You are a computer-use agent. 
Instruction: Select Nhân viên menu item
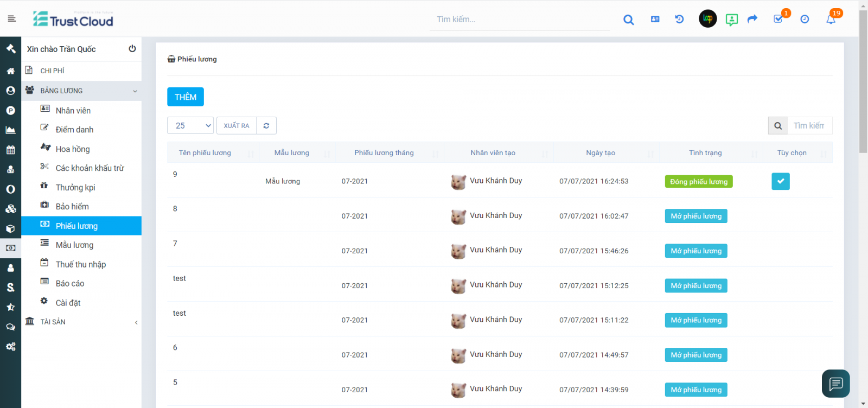pyautogui.click(x=73, y=111)
